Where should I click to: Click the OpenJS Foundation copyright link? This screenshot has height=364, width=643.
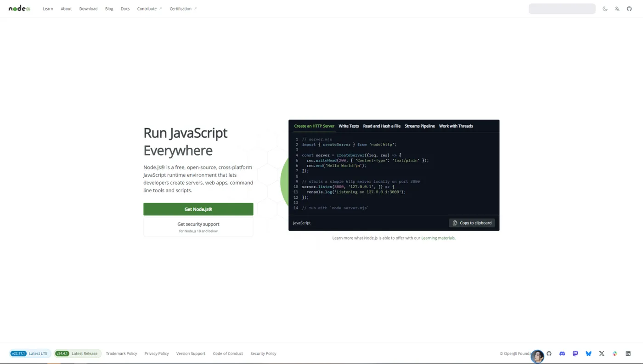(515, 353)
